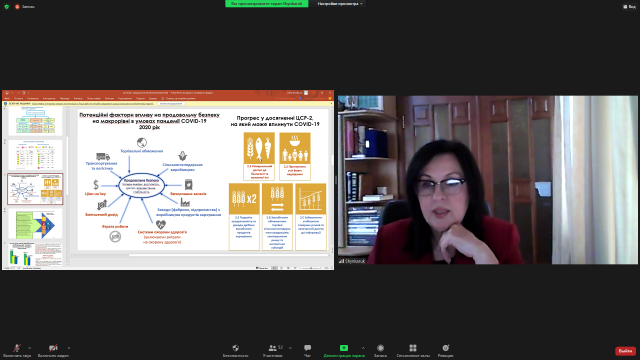Click the green screen viewing banner
The image size is (640, 360).
coord(267,4)
